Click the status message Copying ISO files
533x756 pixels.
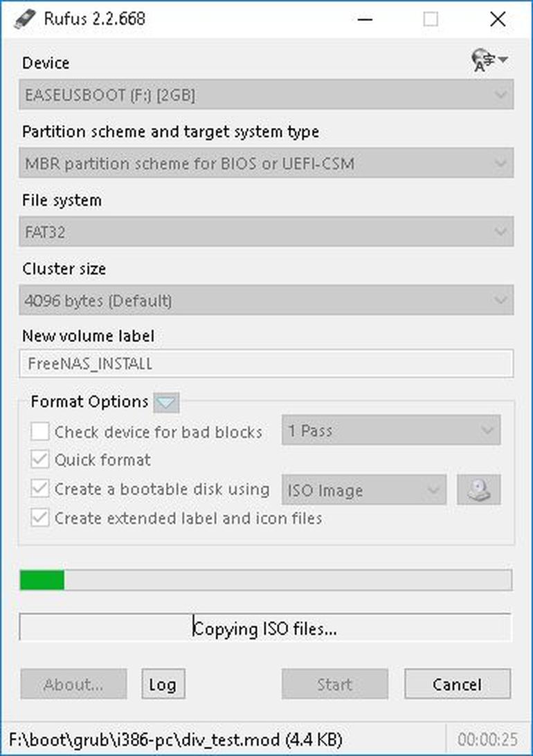coord(266,629)
